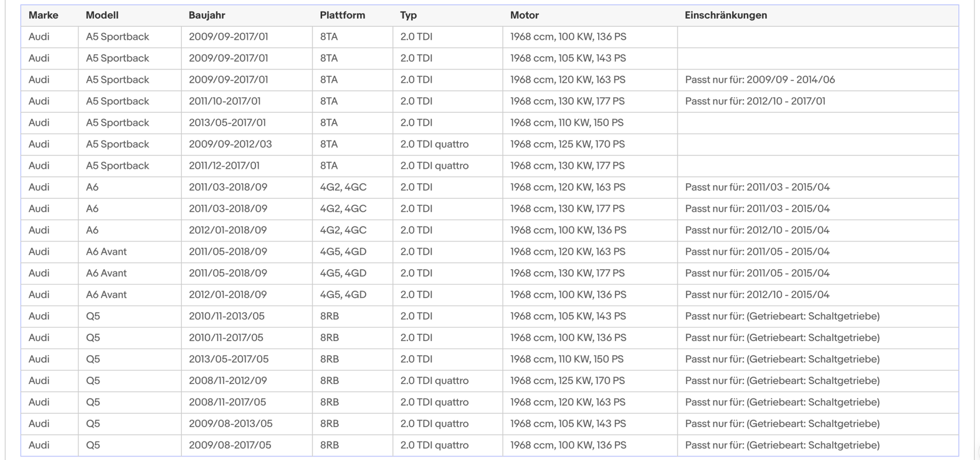Click Baujahr cell 2009/09-2012/03

pyautogui.click(x=230, y=144)
